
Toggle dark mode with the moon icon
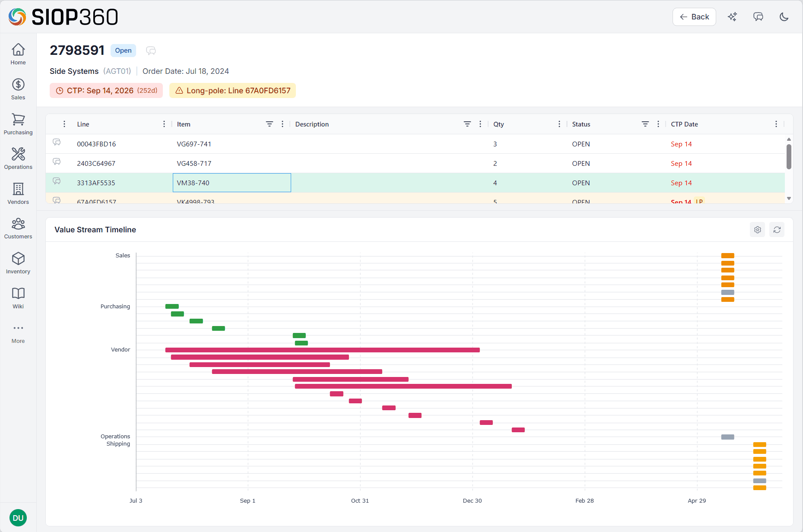[784, 17]
